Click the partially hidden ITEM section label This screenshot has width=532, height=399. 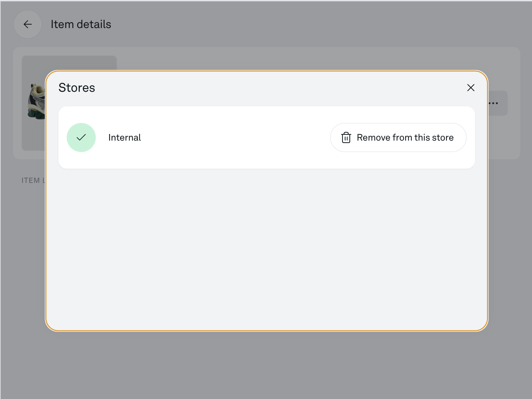pyautogui.click(x=33, y=180)
